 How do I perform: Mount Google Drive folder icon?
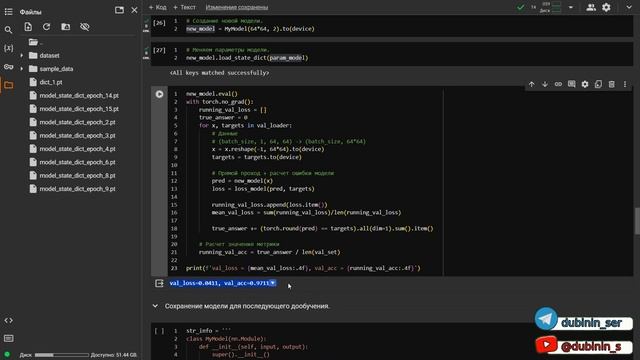click(65, 27)
